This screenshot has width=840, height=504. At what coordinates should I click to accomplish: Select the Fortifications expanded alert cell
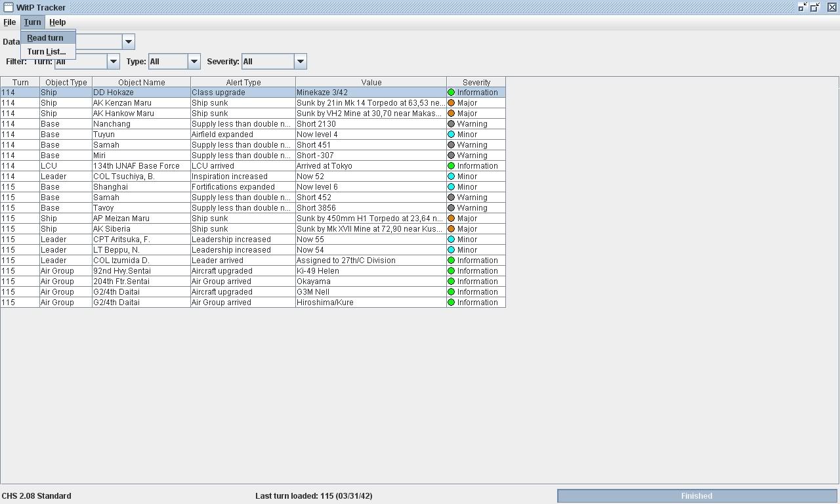[243, 187]
